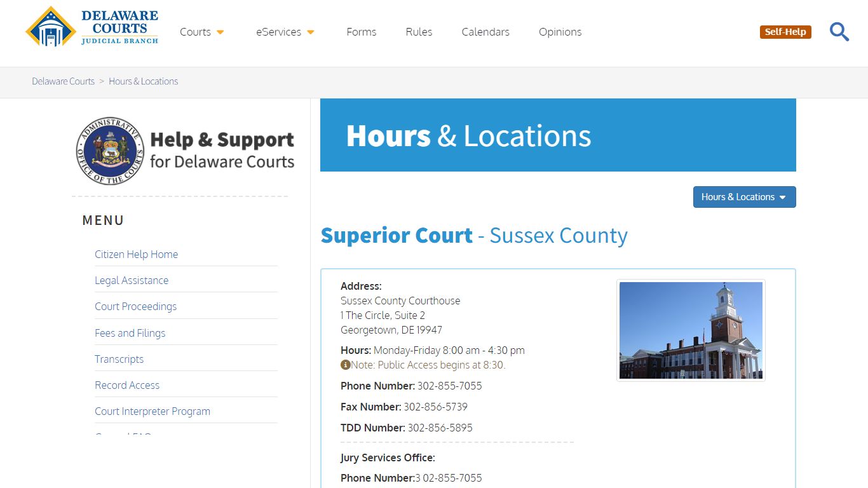Click address line 1 The Circle, Suite 2

(383, 315)
